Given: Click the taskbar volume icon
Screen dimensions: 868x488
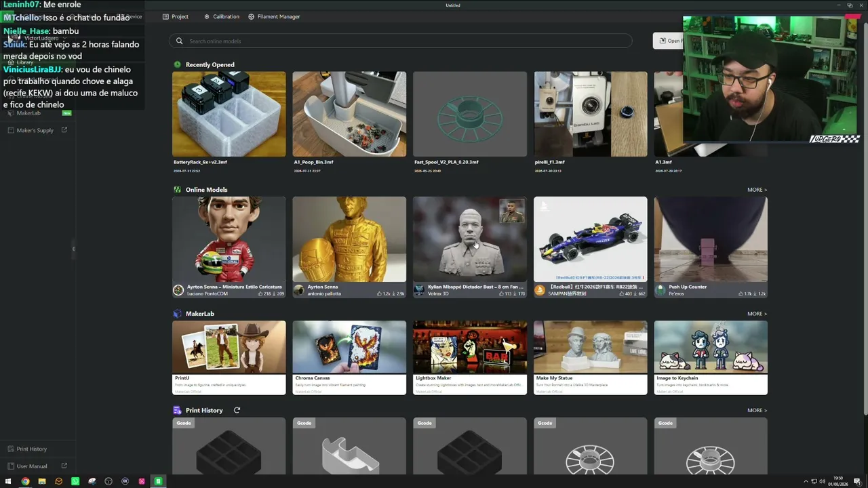Looking at the screenshot, I should coord(822,481).
